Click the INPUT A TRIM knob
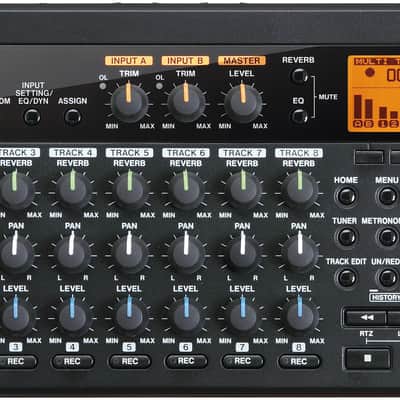The height and width of the screenshot is (400, 400). tap(129, 103)
